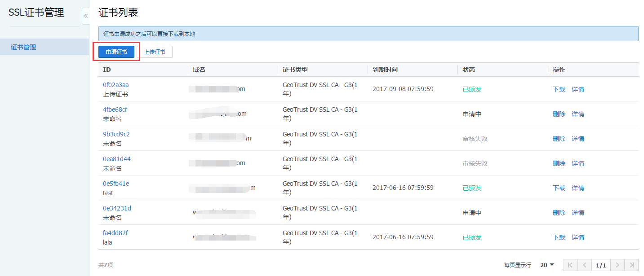The image size is (644, 276).
Task: Go to the first page icon
Action: click(x=570, y=265)
